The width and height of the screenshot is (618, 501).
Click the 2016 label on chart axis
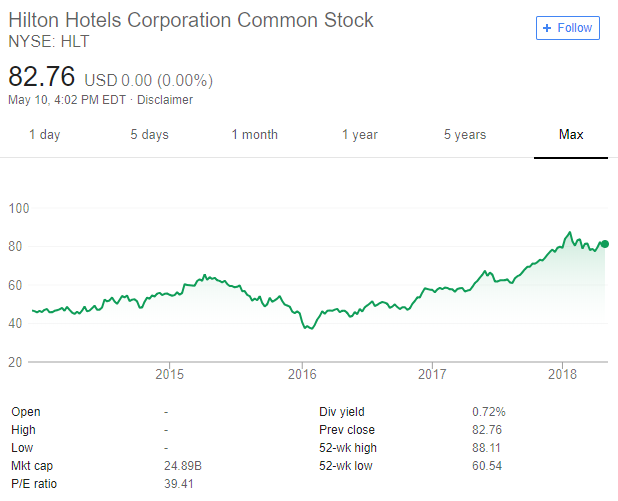(301, 374)
